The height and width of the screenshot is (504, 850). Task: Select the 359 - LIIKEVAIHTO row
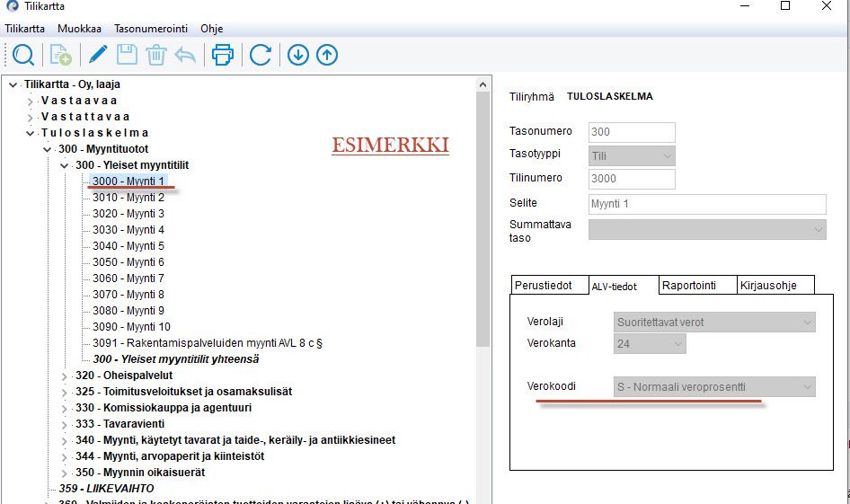tap(106, 489)
